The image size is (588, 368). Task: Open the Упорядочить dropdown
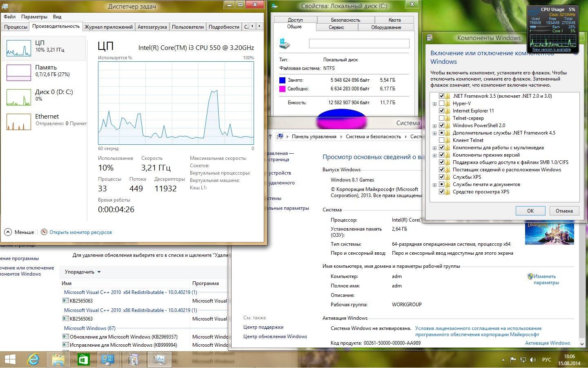(x=82, y=272)
